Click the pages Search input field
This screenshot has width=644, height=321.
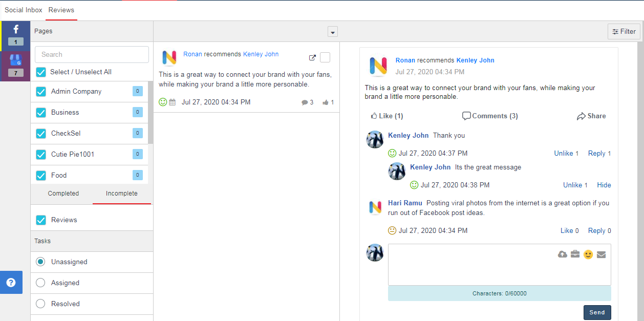click(92, 54)
